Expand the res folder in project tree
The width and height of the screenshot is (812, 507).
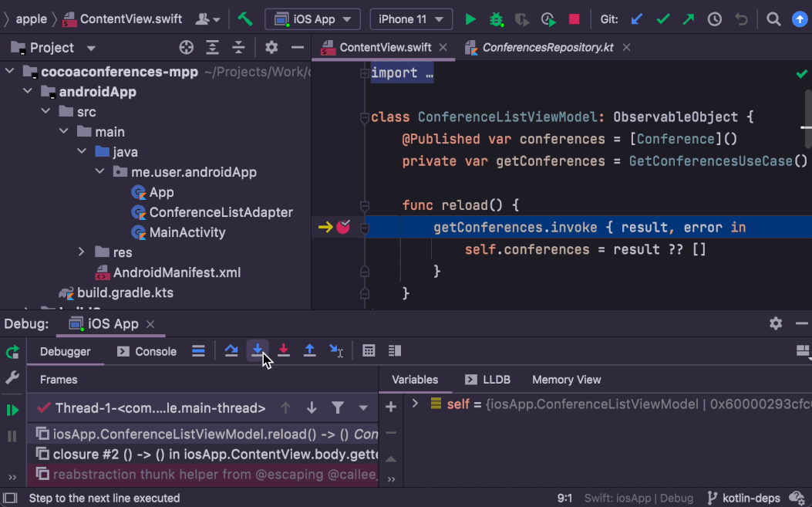coord(82,252)
